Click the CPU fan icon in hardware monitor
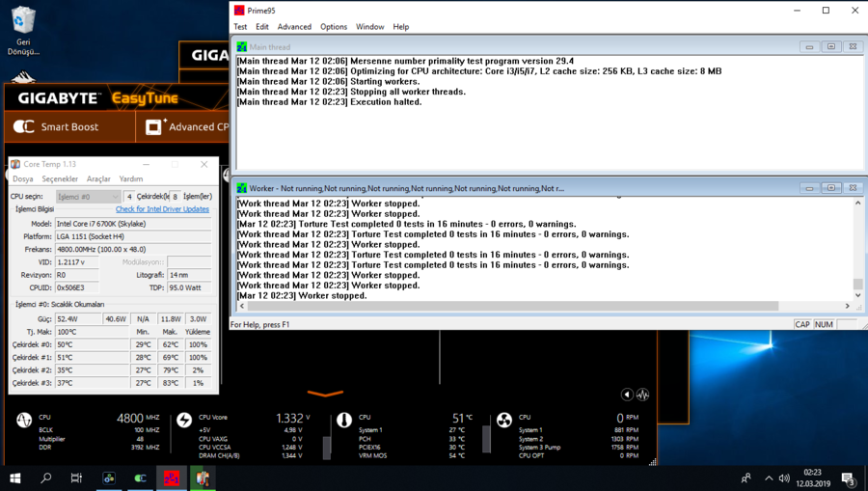 pos(504,421)
